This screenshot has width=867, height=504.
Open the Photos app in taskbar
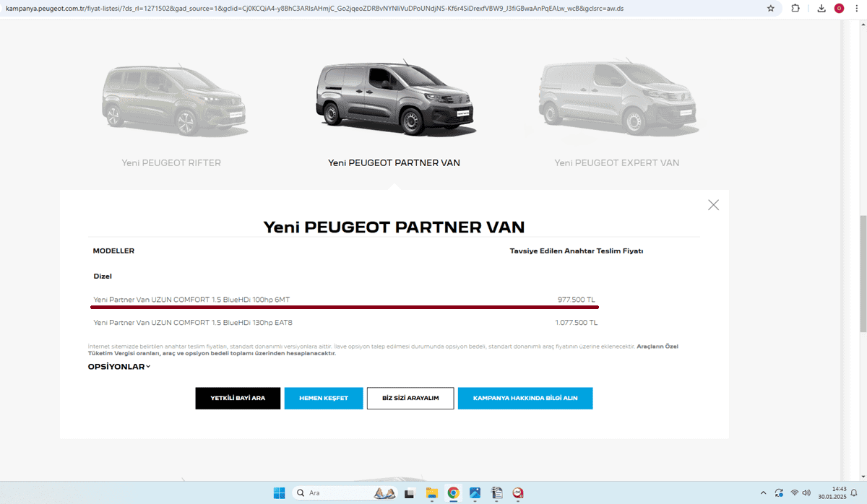tap(475, 493)
